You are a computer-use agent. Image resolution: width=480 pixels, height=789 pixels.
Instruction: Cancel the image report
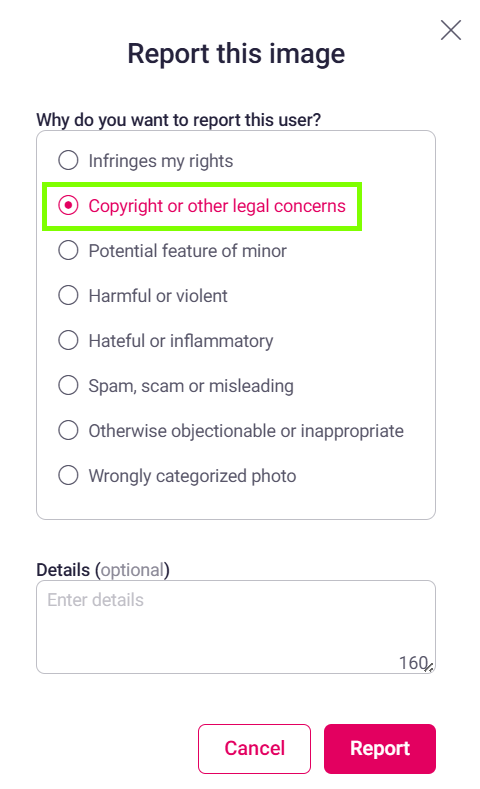point(254,748)
